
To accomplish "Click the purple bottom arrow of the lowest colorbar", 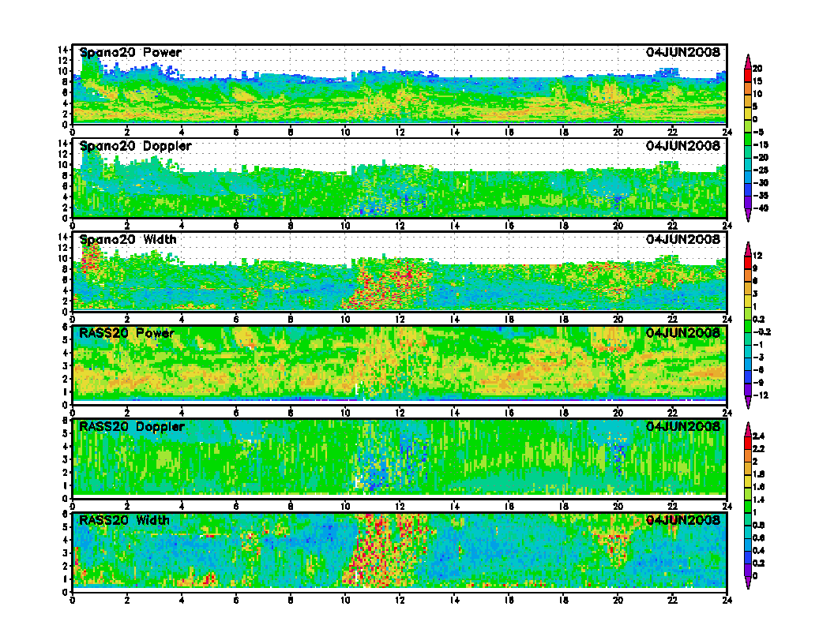I will (747, 586).
